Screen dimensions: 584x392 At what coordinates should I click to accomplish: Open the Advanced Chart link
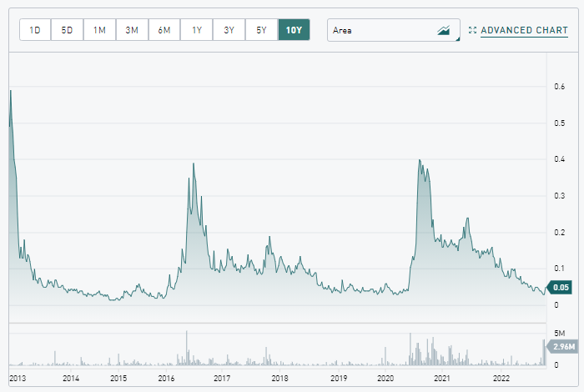pos(524,30)
